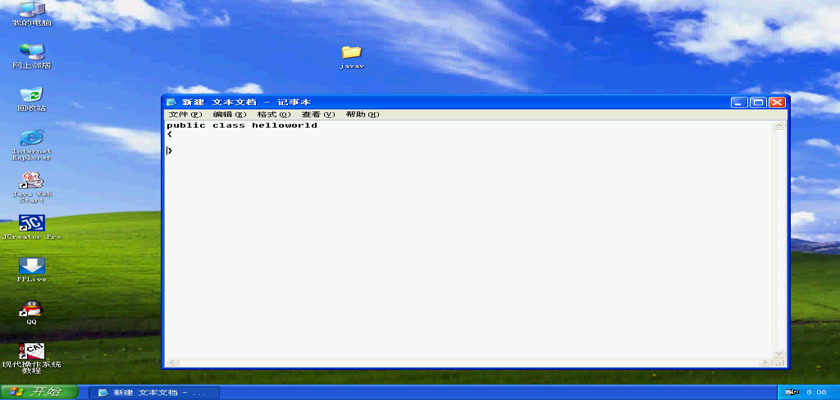Close the Notepad window
Viewport: 840px width, 400px height.
coord(777,102)
